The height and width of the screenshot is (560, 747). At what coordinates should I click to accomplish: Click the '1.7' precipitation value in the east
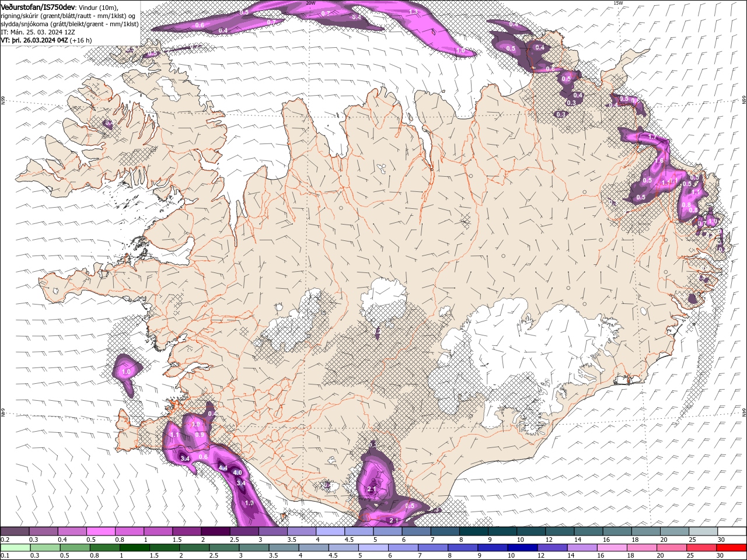[652, 138]
